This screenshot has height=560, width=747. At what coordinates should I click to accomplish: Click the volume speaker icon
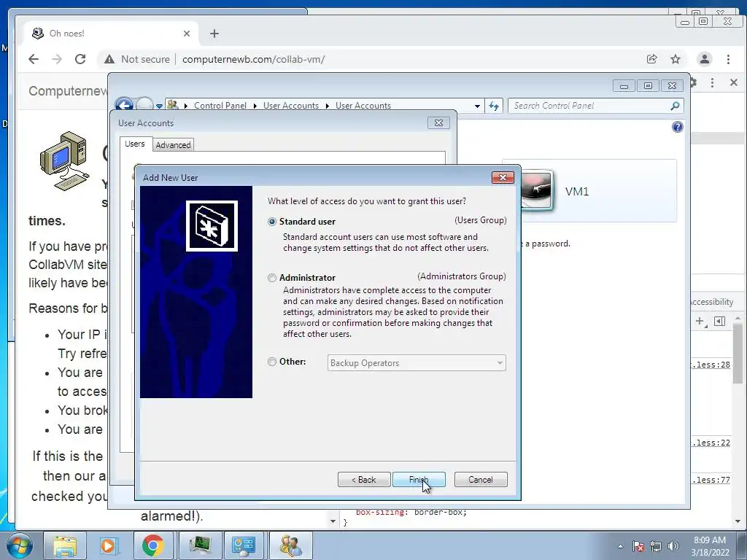(673, 546)
